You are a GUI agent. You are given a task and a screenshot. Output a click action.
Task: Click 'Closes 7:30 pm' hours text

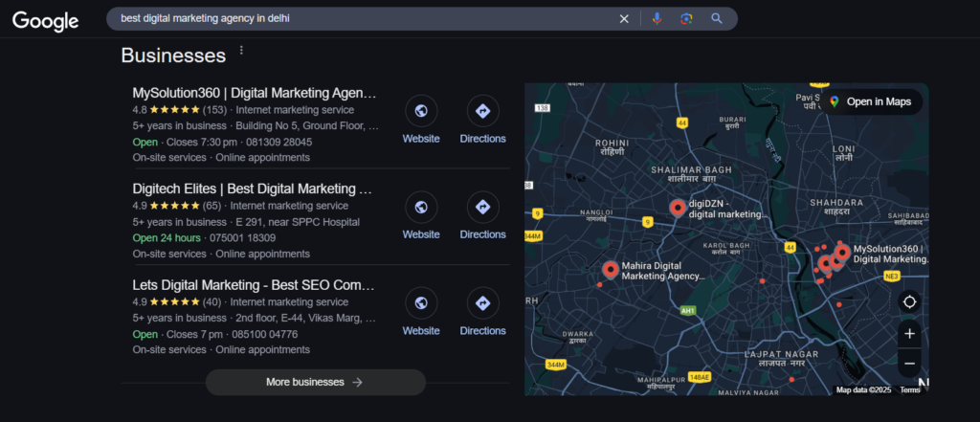tap(201, 142)
